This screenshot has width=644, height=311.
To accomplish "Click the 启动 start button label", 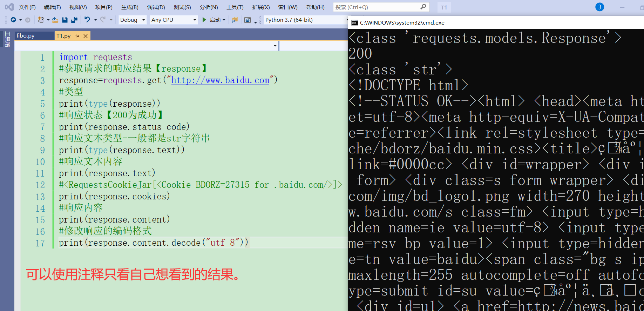I will coord(215,20).
